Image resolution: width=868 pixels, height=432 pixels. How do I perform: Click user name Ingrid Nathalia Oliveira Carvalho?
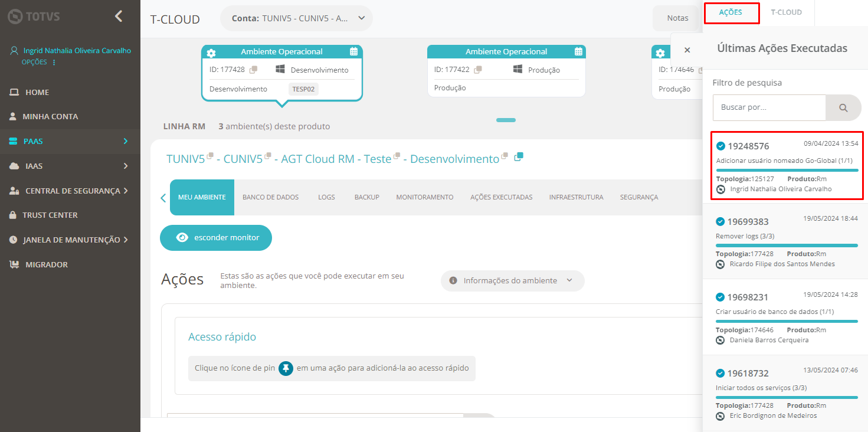tap(77, 51)
